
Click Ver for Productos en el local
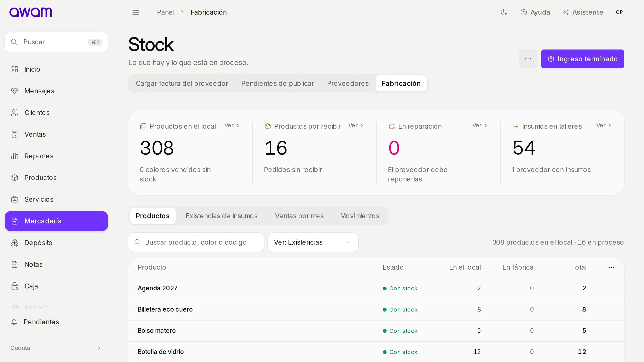(232, 126)
